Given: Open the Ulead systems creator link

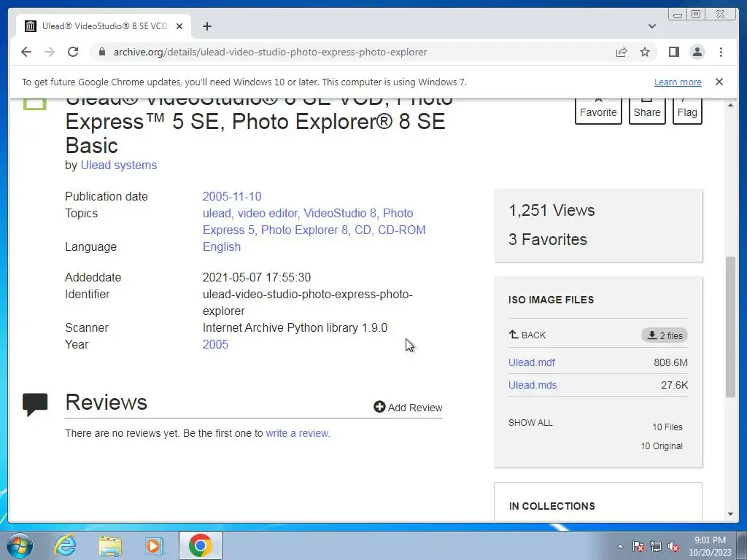Looking at the screenshot, I should pos(119,166).
